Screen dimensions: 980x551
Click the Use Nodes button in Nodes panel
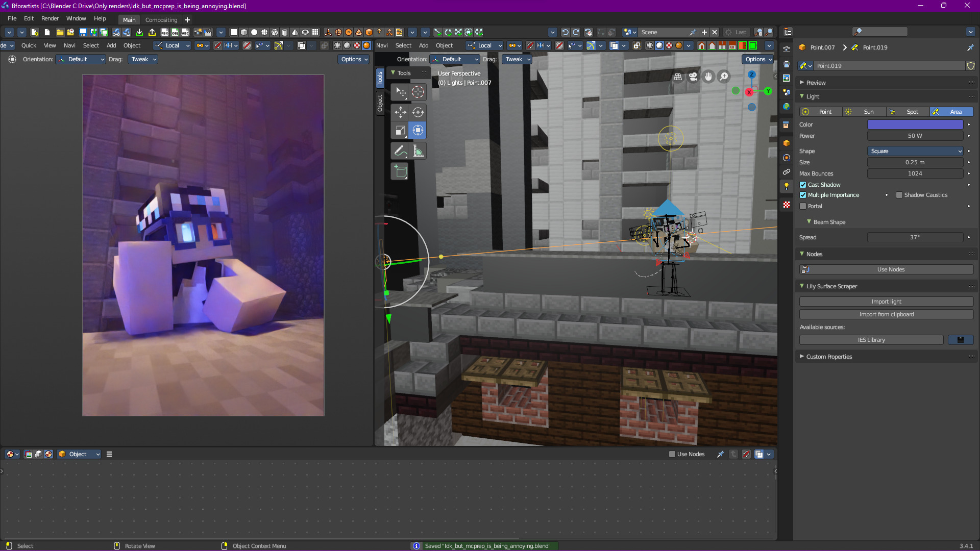point(886,269)
